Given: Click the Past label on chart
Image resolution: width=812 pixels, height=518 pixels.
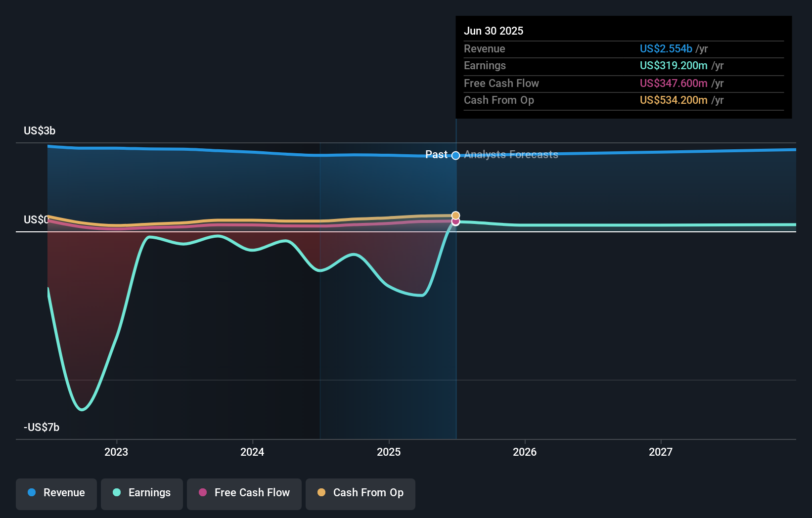Looking at the screenshot, I should coord(436,155).
